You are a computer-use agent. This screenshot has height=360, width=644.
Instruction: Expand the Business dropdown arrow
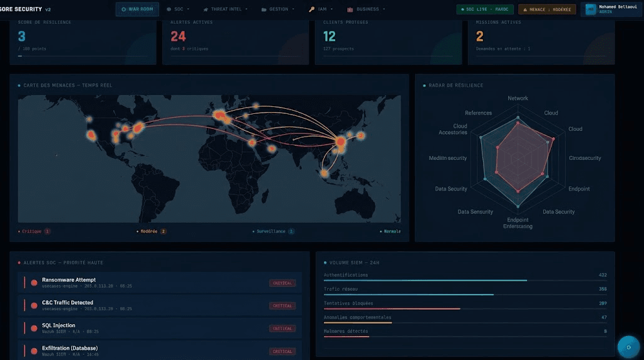coord(384,9)
